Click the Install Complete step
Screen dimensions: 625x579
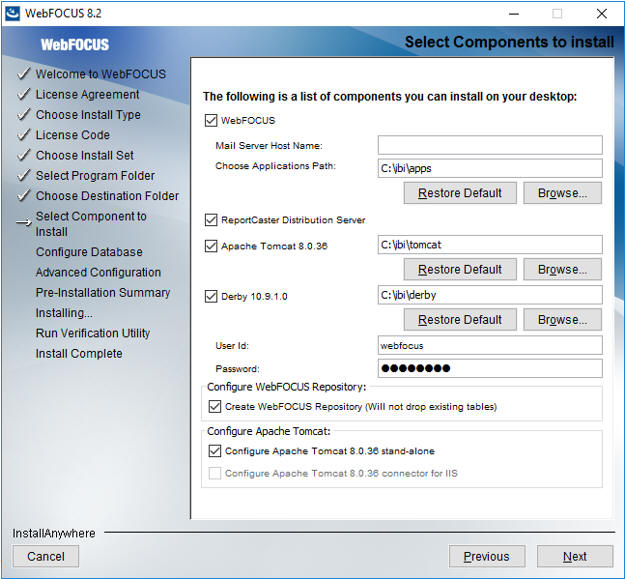79,354
